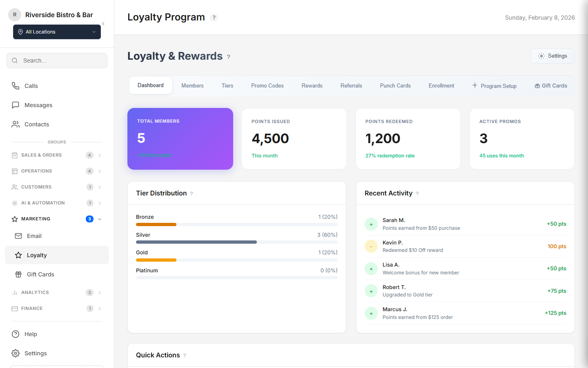The height and width of the screenshot is (368, 588).
Task: Click the Settings button top right
Action: tap(552, 56)
